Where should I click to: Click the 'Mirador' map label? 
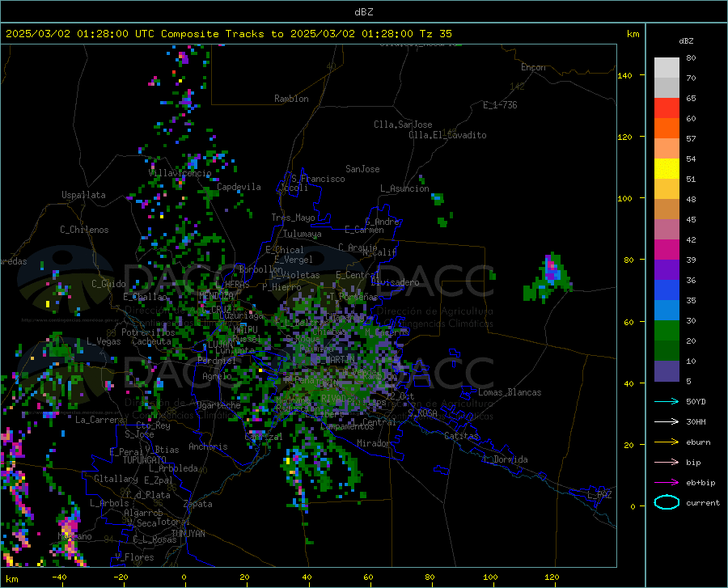[x=374, y=443]
